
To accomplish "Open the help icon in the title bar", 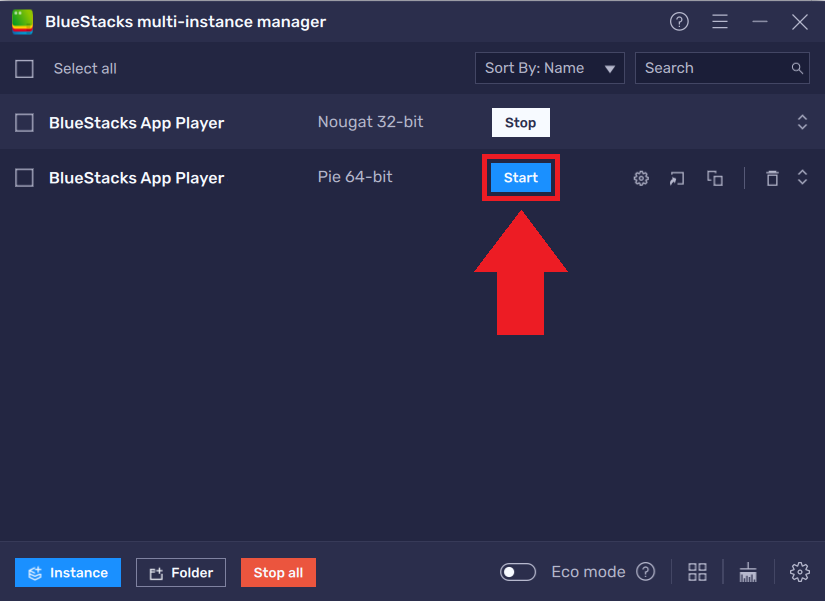I will click(679, 21).
